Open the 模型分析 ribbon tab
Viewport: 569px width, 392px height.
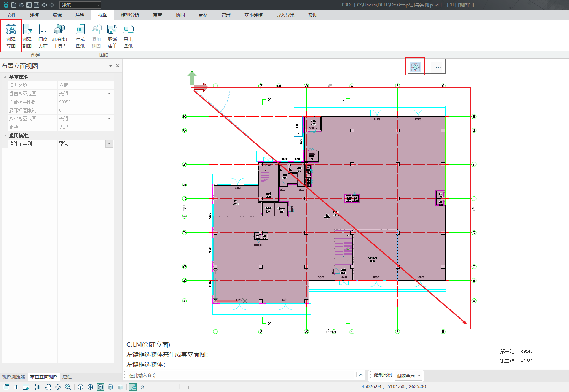coord(130,15)
